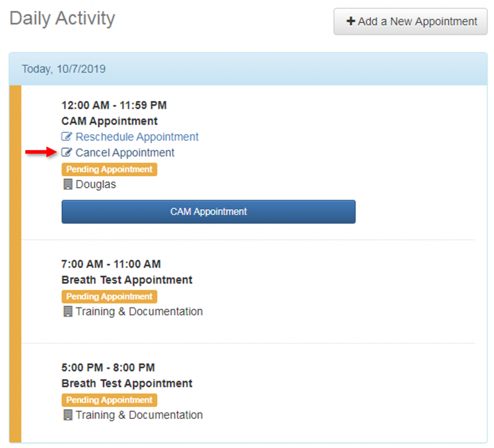
Task: Click the 12:00 AM - 11:59 PM time label
Action: pyautogui.click(x=114, y=105)
